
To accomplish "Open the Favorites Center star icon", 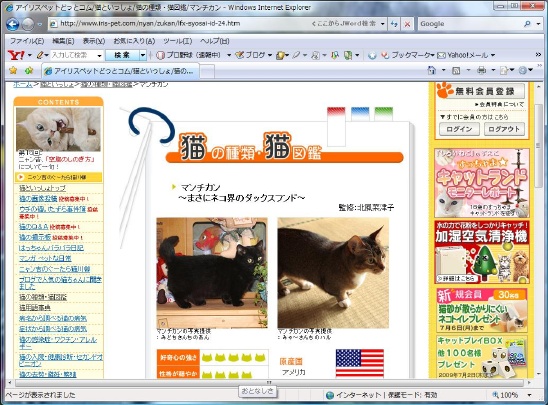I will pos(13,70).
